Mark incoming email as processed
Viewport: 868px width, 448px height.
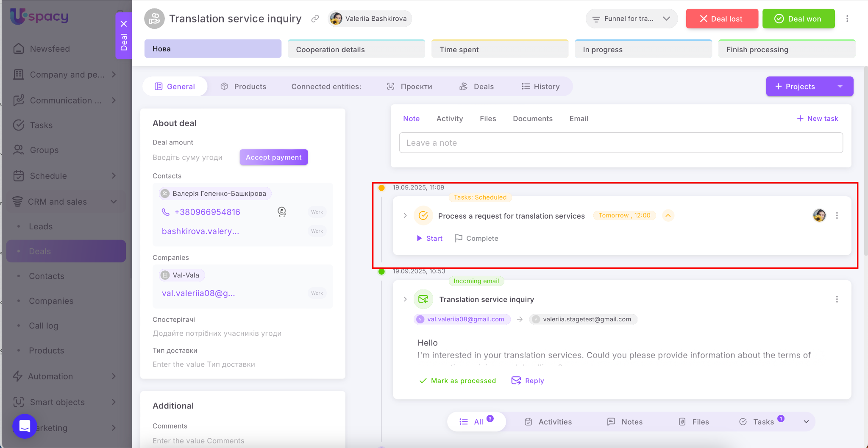(457, 381)
